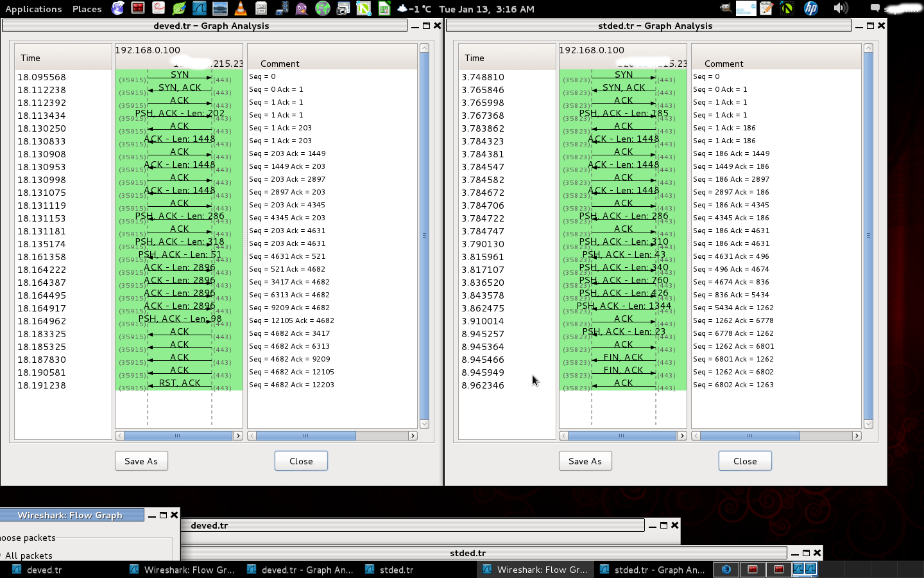Open the Places menu in top panel
This screenshot has width=924, height=578.
[87, 9]
